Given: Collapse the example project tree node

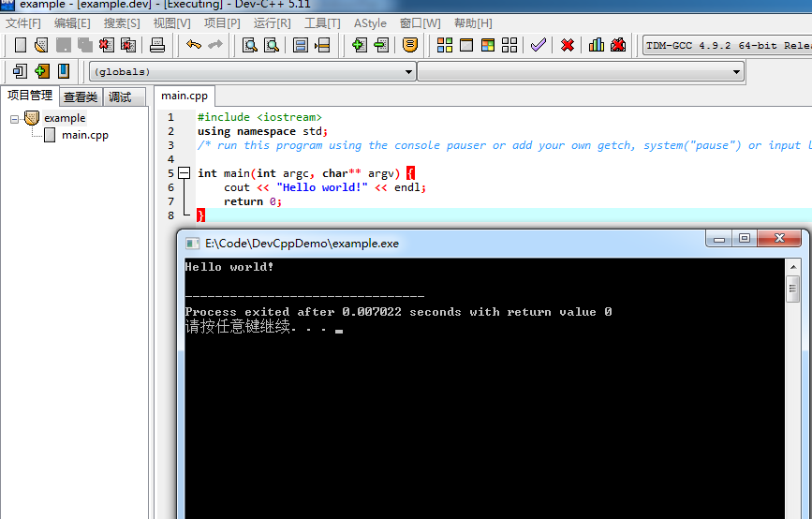Looking at the screenshot, I should coord(14,119).
